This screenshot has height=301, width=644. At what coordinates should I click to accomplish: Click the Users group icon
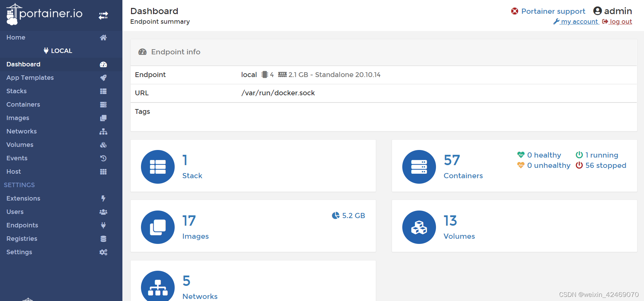point(103,212)
